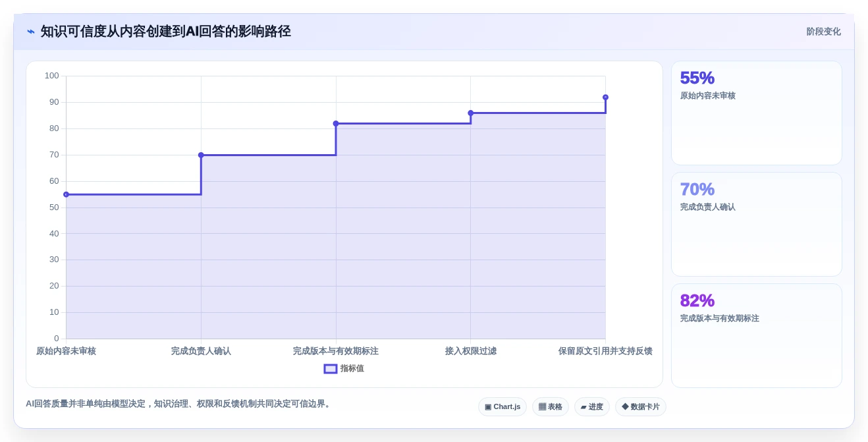The image size is (868, 442).
Task: Select the Chart.js tag chip
Action: click(x=502, y=406)
